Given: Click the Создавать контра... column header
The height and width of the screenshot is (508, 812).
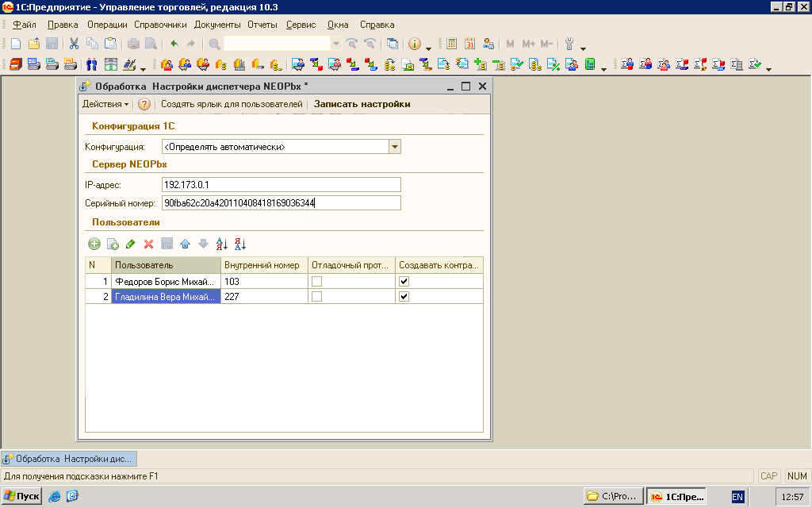Looking at the screenshot, I should coord(439,265).
